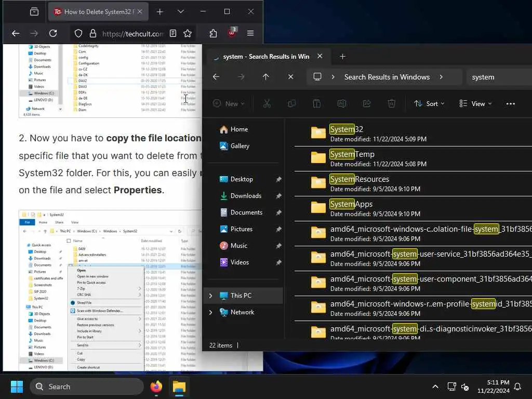Select the SystemResources folder result
Screen dimensions: 532x399
click(x=412, y=183)
